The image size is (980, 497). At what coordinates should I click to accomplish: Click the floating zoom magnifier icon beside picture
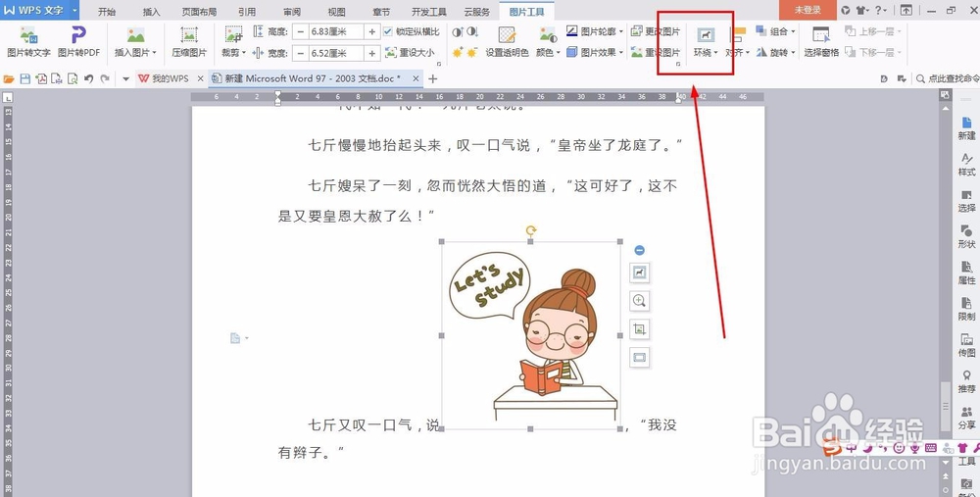point(639,301)
